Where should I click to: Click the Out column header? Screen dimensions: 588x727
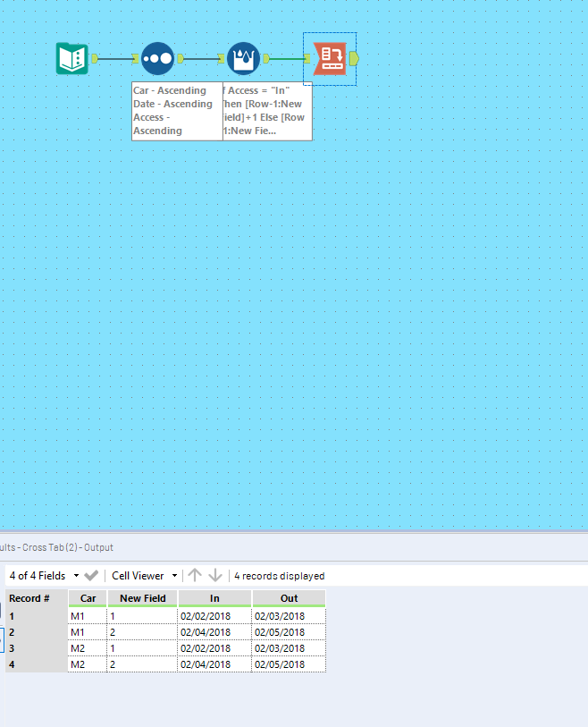point(289,598)
